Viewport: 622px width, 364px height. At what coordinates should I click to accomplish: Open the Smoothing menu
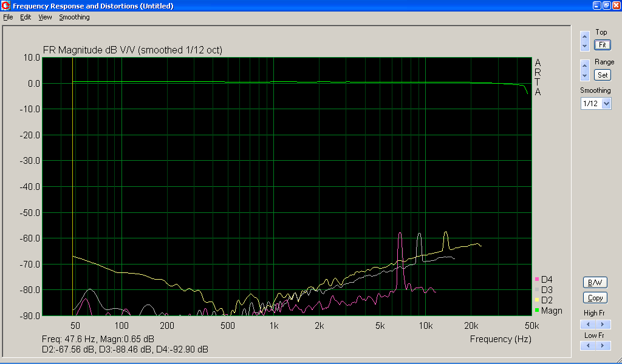(74, 17)
